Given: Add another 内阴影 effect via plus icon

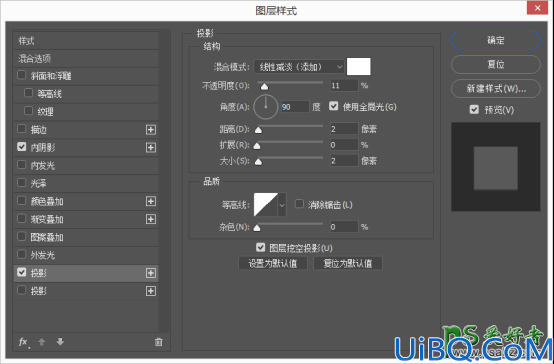Looking at the screenshot, I should pos(151,147).
